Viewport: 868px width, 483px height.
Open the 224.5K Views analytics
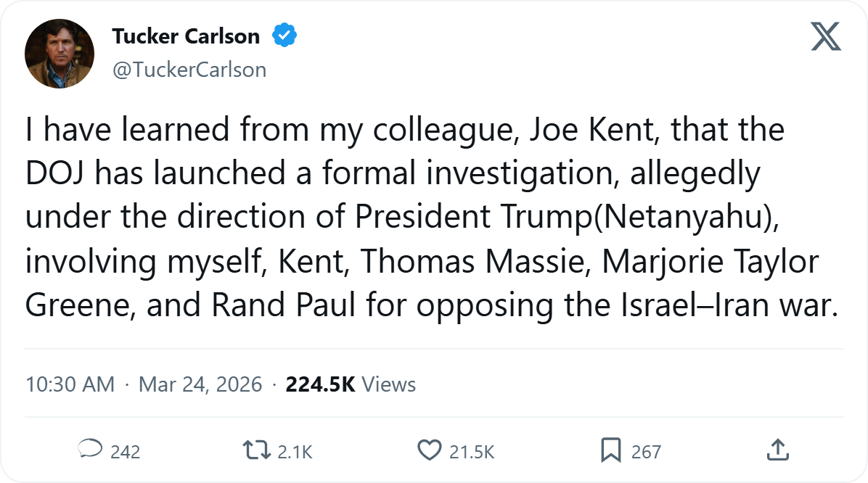coord(351,384)
